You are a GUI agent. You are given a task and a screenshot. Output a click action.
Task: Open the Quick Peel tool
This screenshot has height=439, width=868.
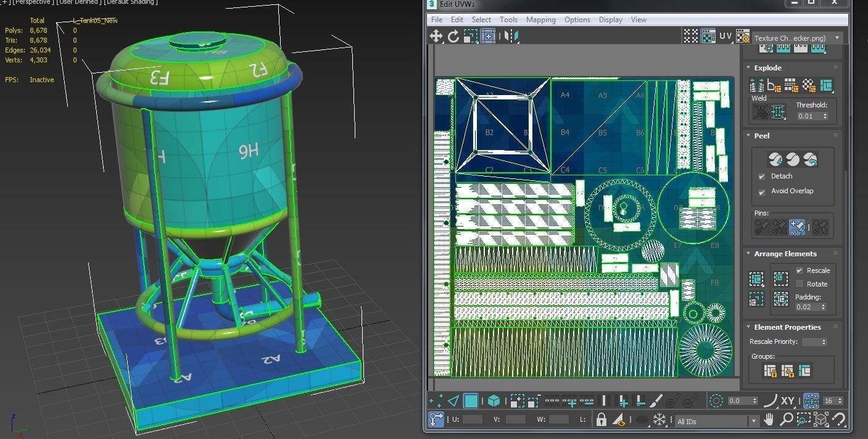pyautogui.click(x=775, y=159)
